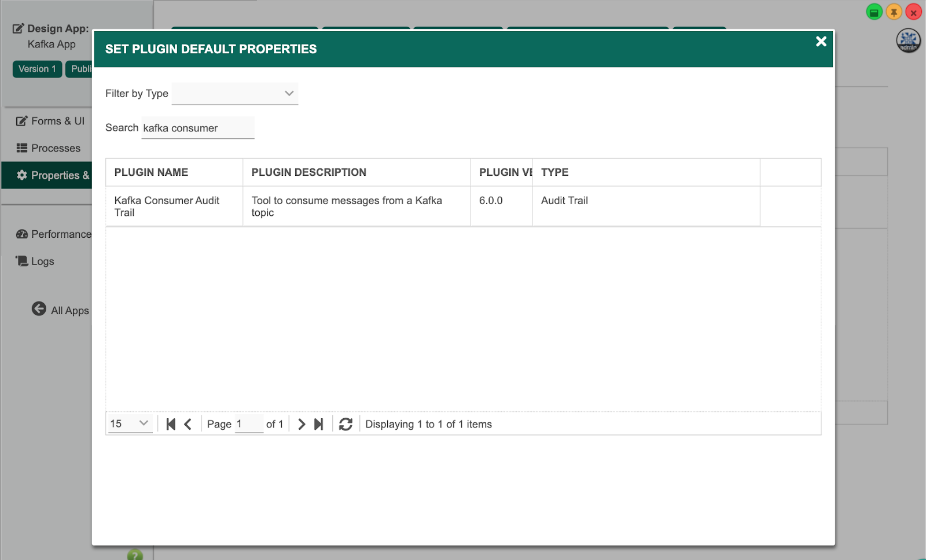Click the Performance gauge icon
The image size is (926, 560).
[x=22, y=234]
